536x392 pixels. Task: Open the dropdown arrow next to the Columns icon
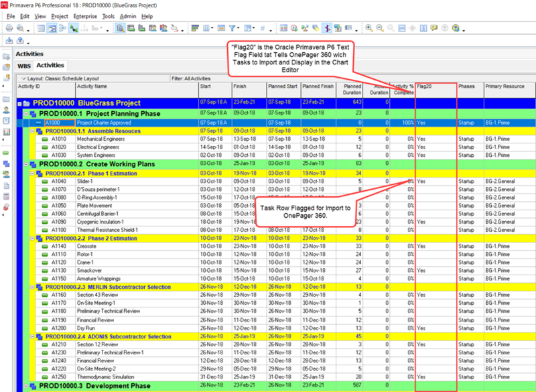tap(212, 28)
